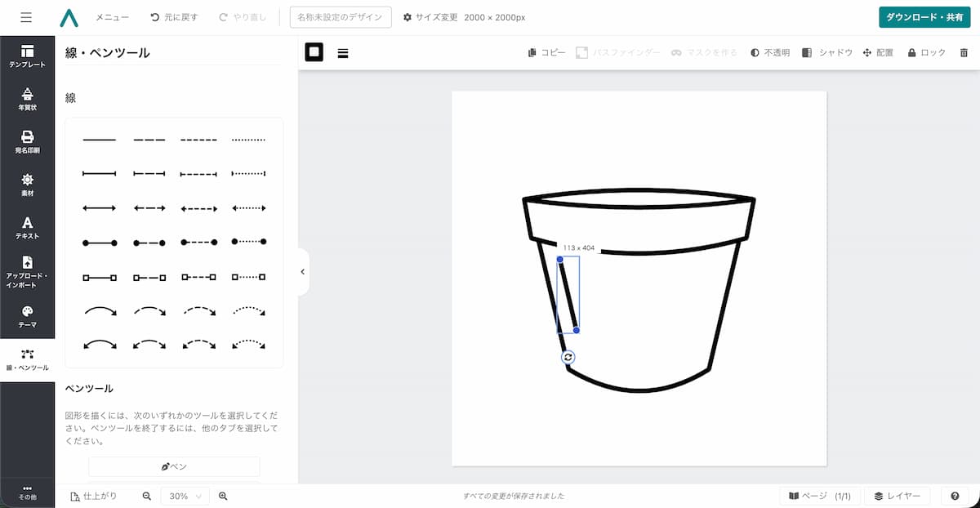Open the テンプレート tab in sidebar
Screen dimensions: 980x508
coord(27,56)
